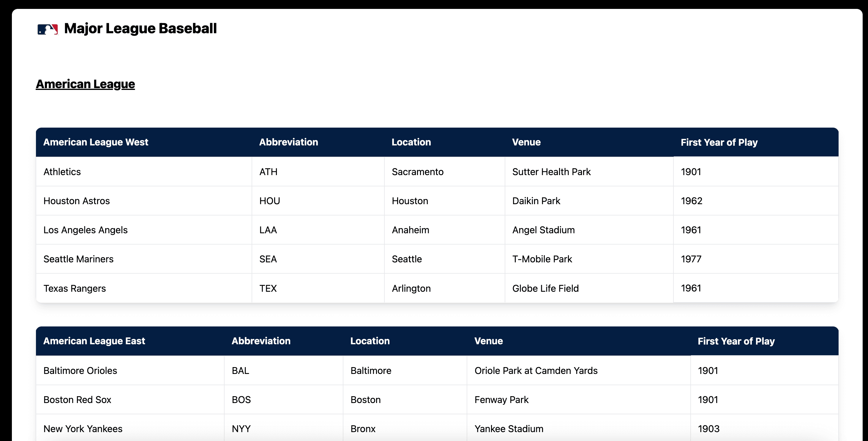Click the NYY abbreviation cell
The width and height of the screenshot is (868, 441).
tap(284, 429)
